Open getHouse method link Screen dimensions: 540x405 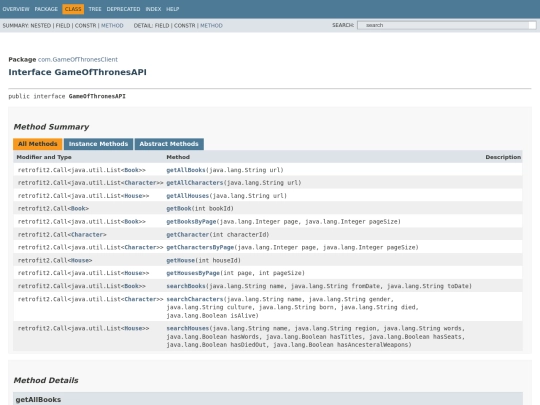(x=180, y=260)
